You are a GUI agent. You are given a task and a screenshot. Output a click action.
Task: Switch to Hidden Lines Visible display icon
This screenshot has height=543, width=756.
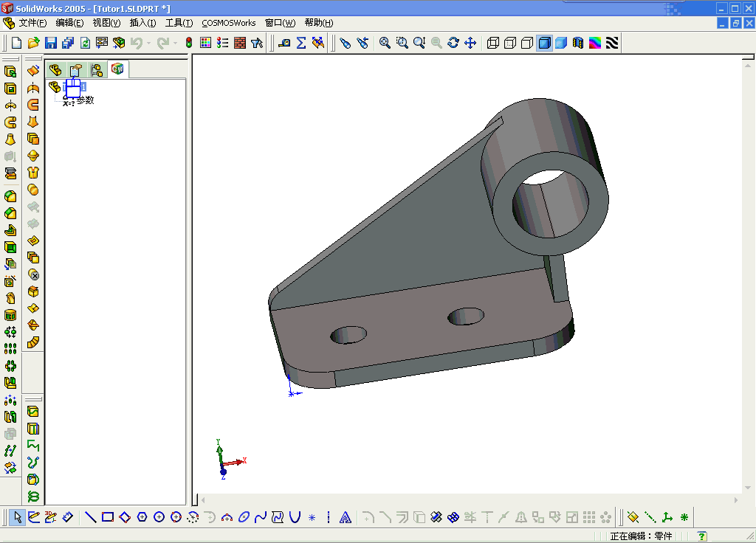(510, 43)
